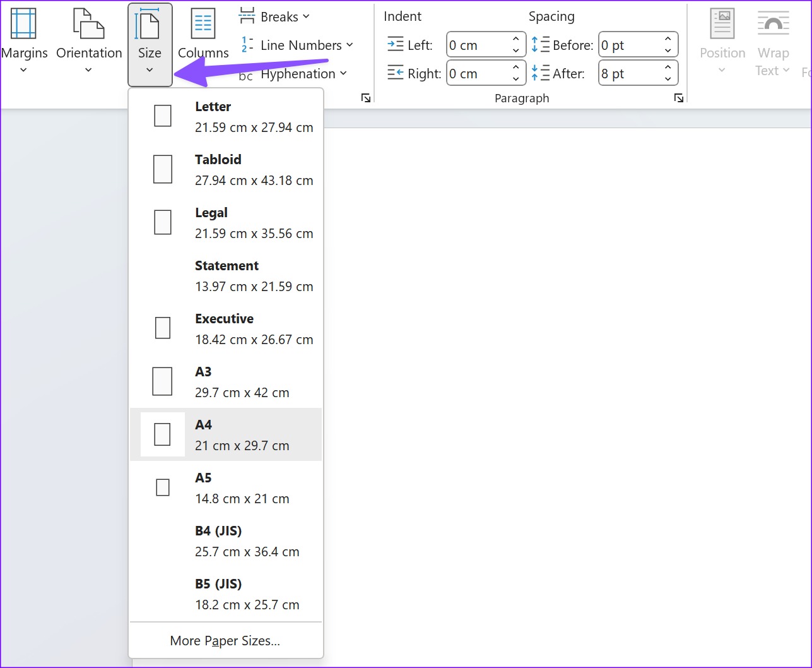
Task: Select B5 (JIS) paper size
Action: 226,593
